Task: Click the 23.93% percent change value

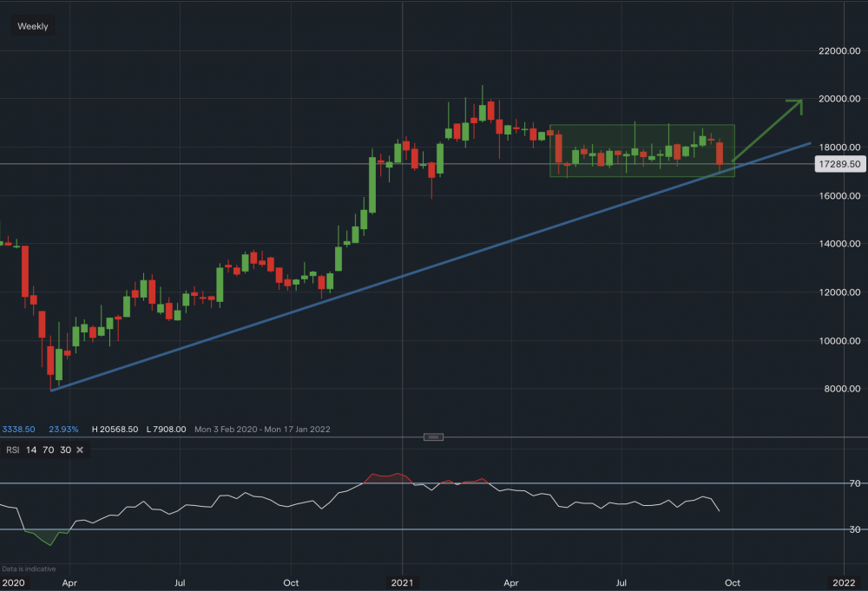Action: pyautogui.click(x=64, y=429)
